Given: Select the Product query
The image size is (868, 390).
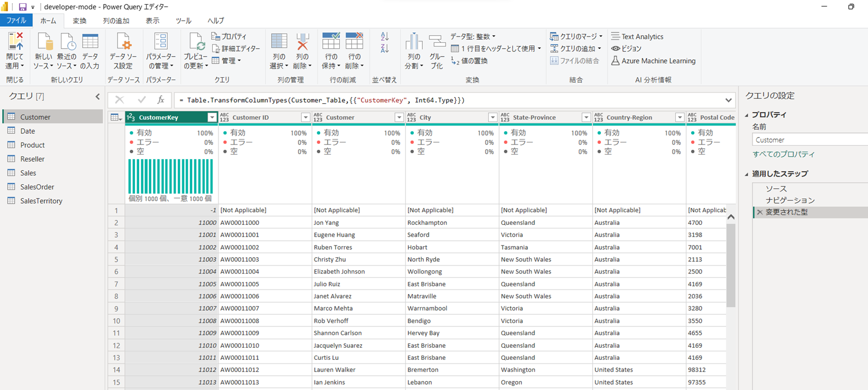Looking at the screenshot, I should 53,145.
